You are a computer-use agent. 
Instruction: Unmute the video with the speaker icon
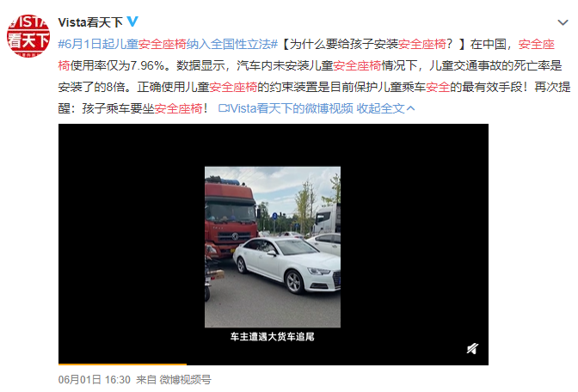coord(472,348)
